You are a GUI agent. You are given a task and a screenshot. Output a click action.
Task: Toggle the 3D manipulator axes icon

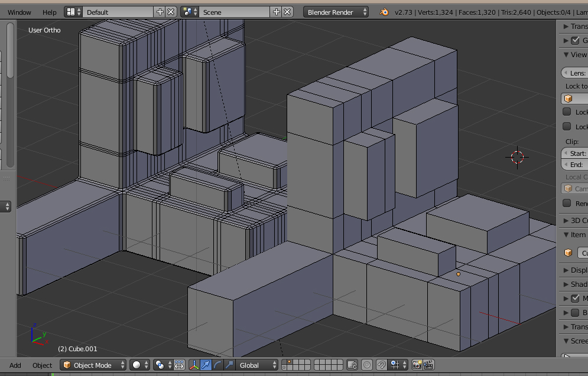tap(194, 365)
